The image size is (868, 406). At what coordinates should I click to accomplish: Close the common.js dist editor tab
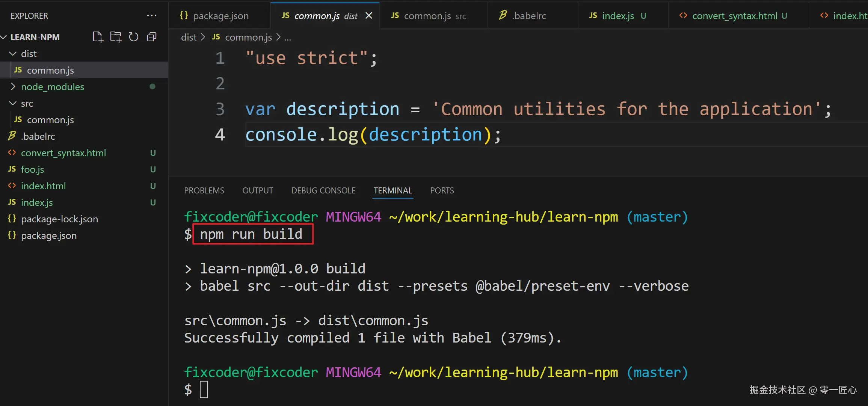coord(369,15)
